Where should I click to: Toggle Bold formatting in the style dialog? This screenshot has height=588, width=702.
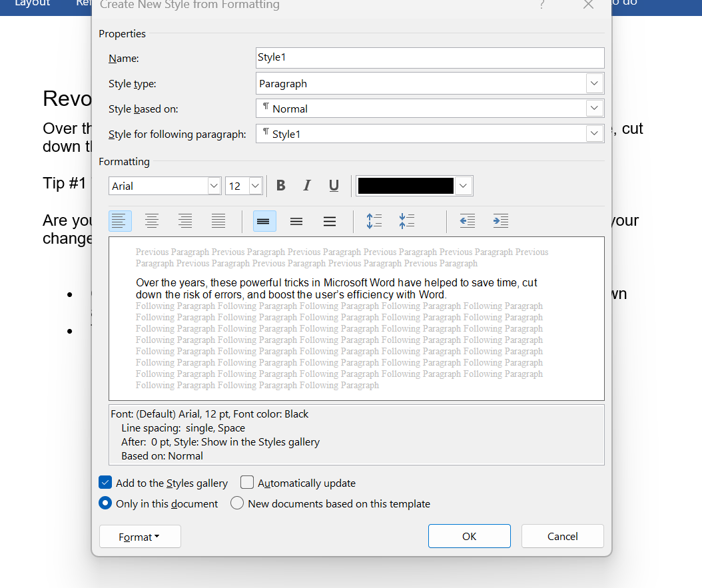point(280,185)
